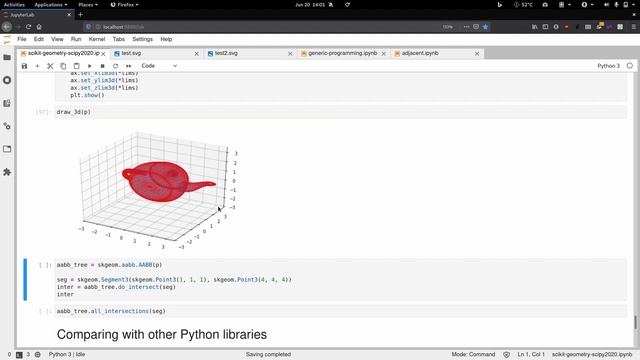
Task: Interrupt the kernel with the stop icon
Action: pyautogui.click(x=102, y=66)
